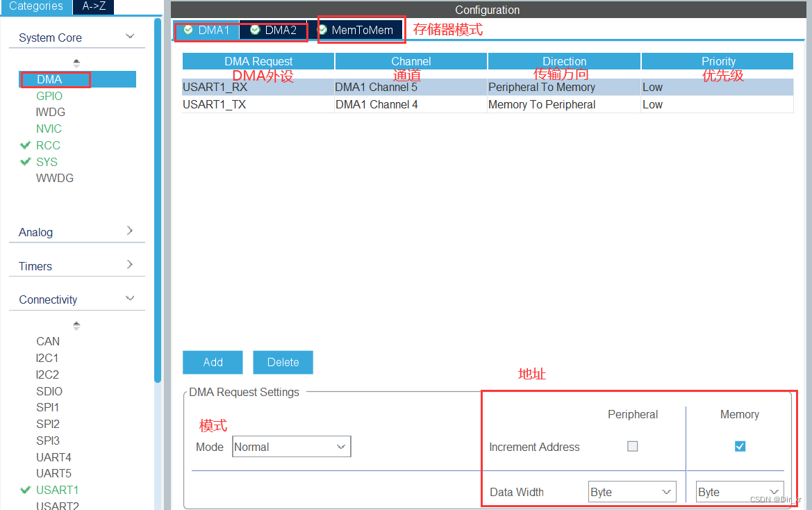Click the sort arrow above DMA in System Core

76,62
